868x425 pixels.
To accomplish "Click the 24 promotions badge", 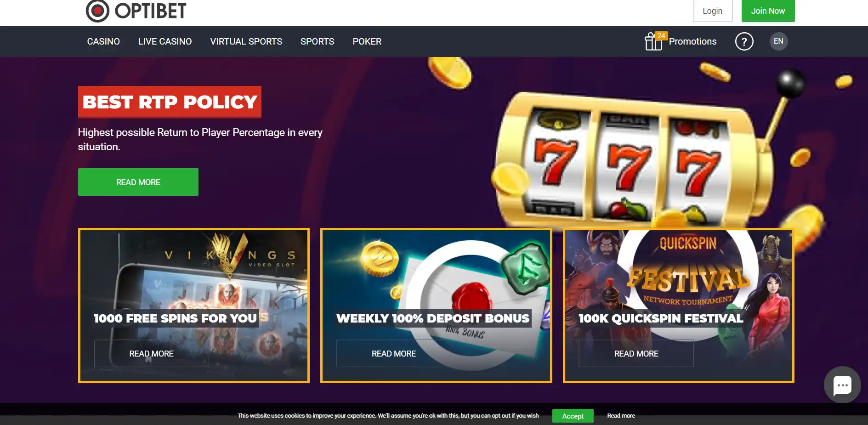I will pyautogui.click(x=661, y=36).
